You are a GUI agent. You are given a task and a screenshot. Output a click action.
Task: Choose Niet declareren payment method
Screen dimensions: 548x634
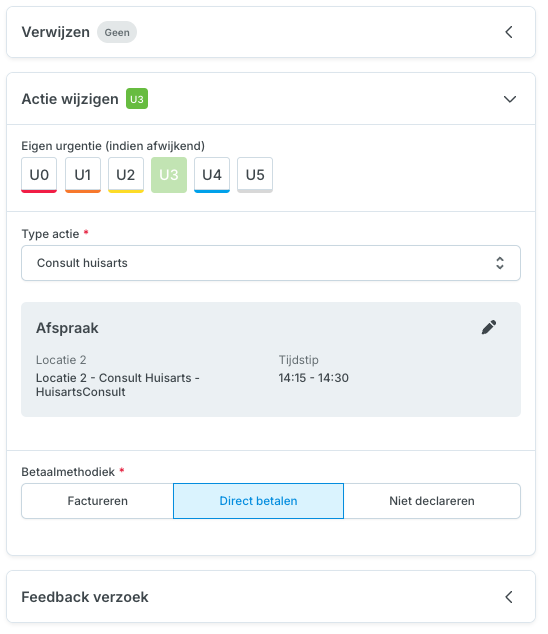click(432, 501)
